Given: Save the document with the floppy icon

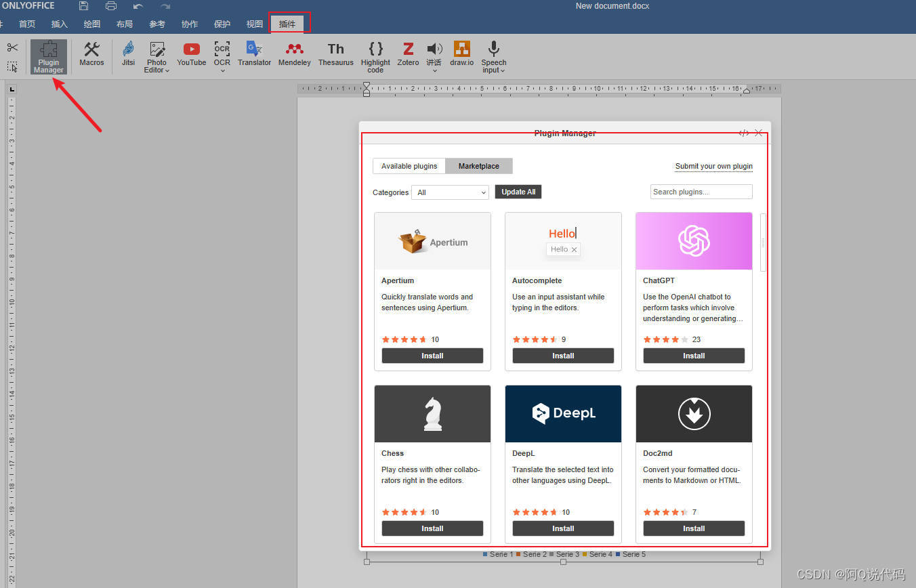Looking at the screenshot, I should tap(84, 6).
